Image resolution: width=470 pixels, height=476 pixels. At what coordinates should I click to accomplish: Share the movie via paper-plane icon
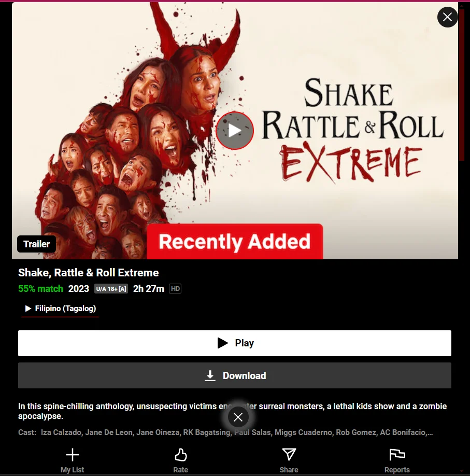[x=289, y=460]
